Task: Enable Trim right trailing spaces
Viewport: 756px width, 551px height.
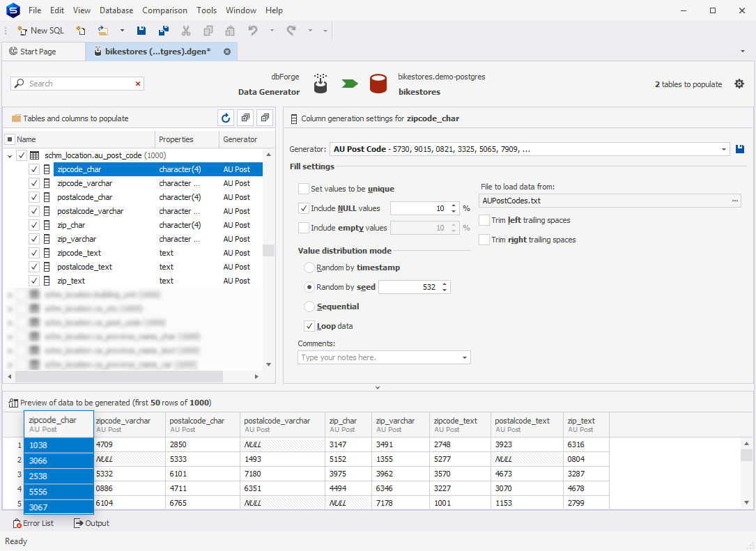Action: click(x=484, y=240)
